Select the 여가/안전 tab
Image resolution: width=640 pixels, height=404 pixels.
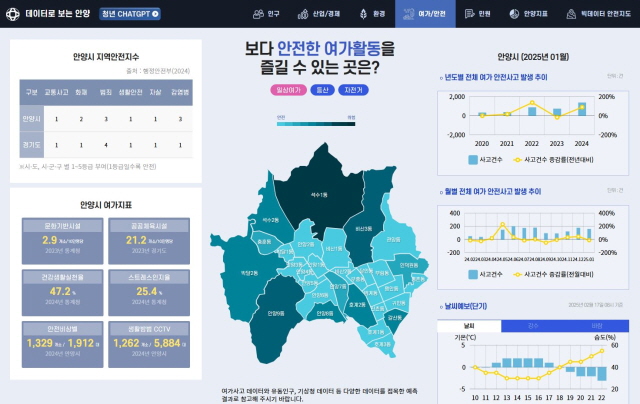coord(425,15)
